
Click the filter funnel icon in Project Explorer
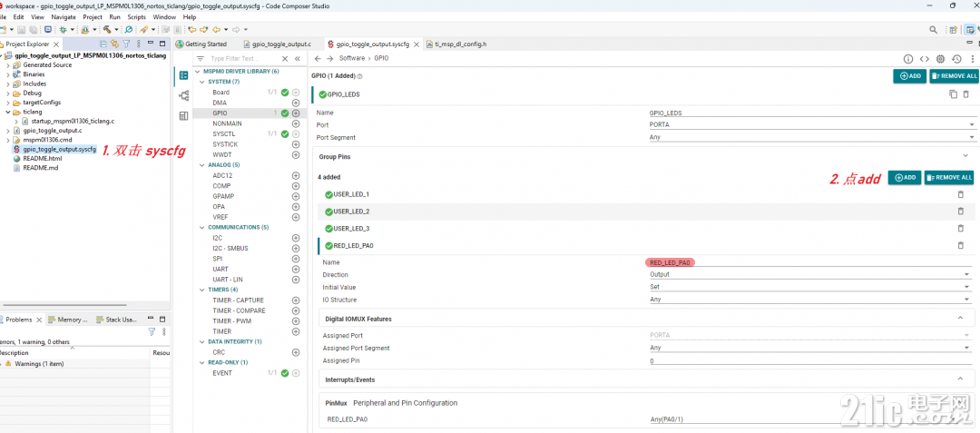[125, 44]
